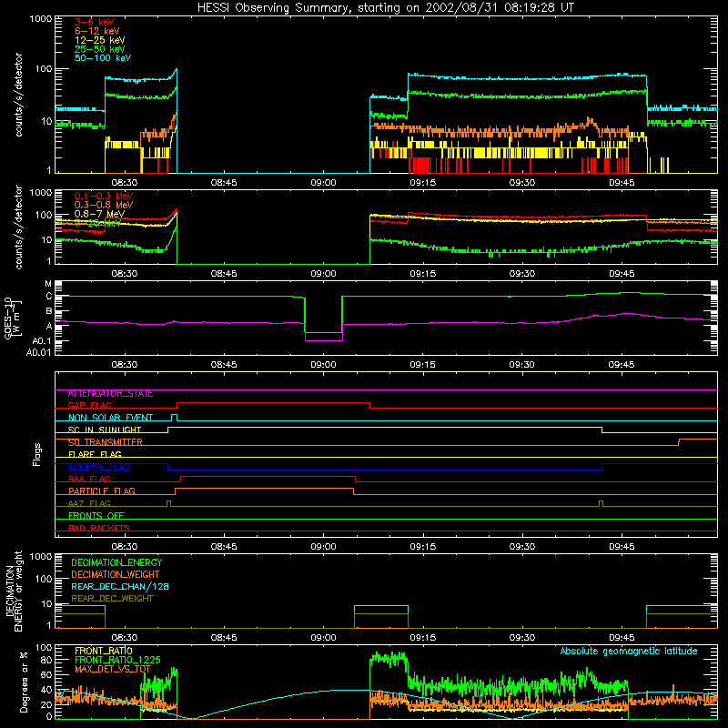Select the A0.1 tick on the GOES axis

pos(42,341)
